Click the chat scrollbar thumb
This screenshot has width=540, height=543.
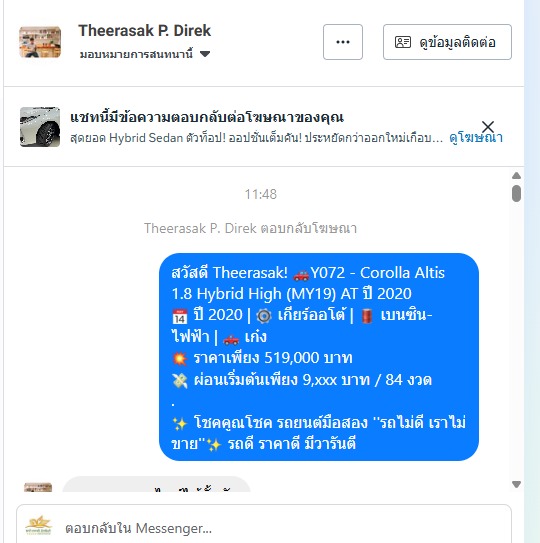(x=516, y=193)
